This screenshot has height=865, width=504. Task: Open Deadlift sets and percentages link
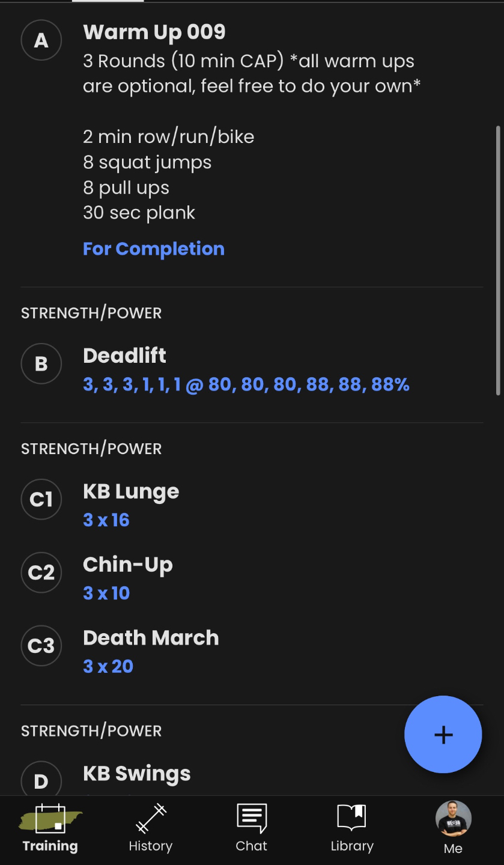tap(246, 384)
